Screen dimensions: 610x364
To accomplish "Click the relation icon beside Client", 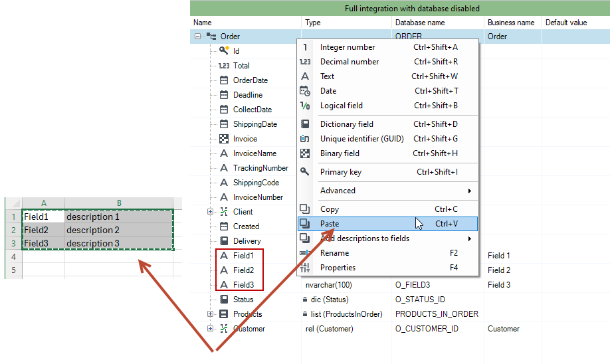I will point(224,211).
